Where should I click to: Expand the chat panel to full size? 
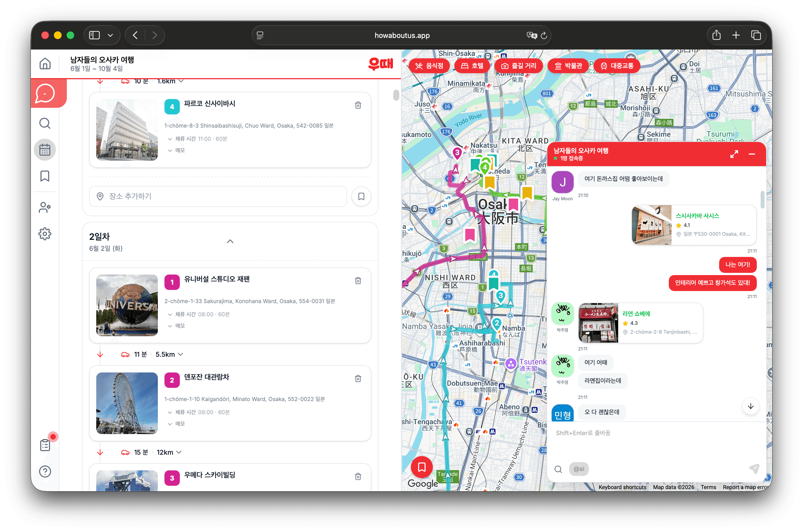734,154
